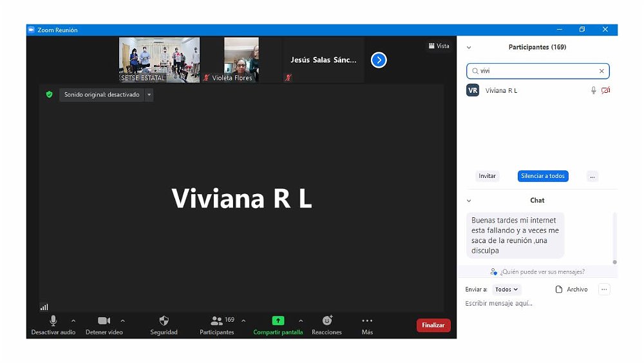Image resolution: width=644 pixels, height=363 pixels.
Task: Click the Archivo file icon in chat
Action: click(x=559, y=289)
